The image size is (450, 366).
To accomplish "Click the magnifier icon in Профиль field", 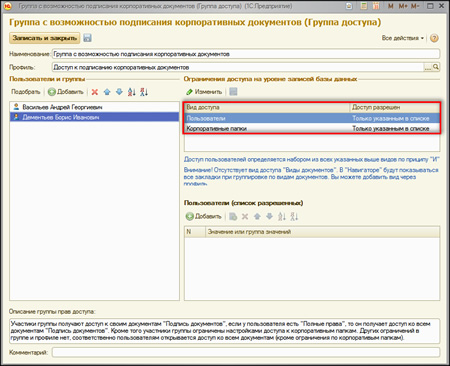I will pyautogui.click(x=436, y=67).
